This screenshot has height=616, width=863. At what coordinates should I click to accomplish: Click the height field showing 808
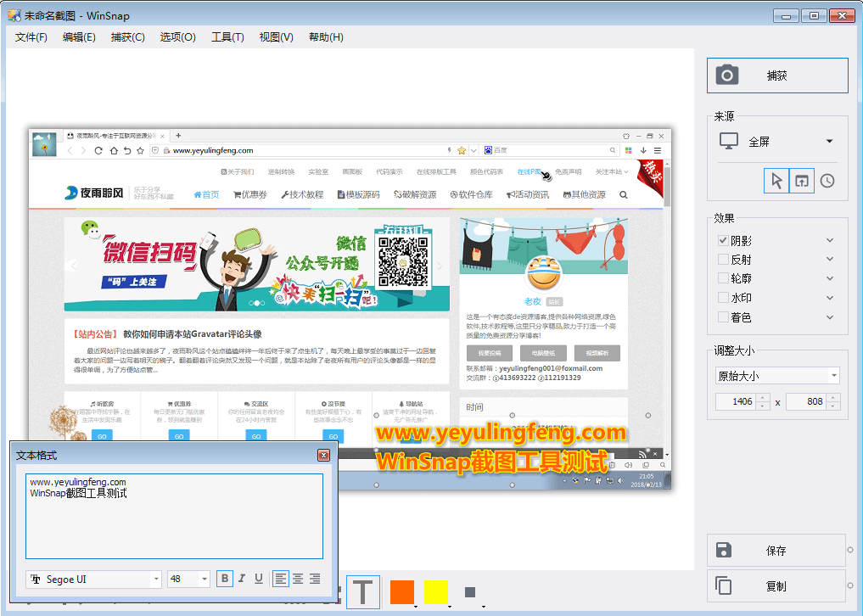(807, 401)
